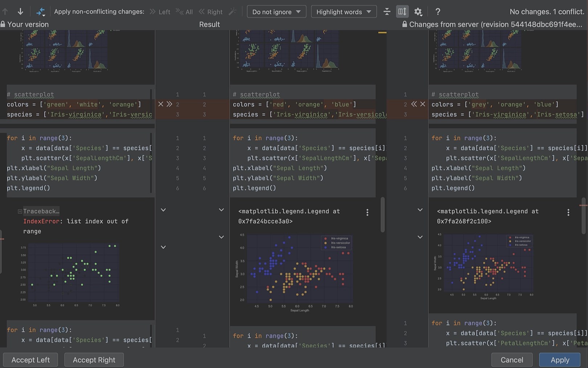
Task: Click the collapse unchanged fragments icon
Action: [x=387, y=12]
